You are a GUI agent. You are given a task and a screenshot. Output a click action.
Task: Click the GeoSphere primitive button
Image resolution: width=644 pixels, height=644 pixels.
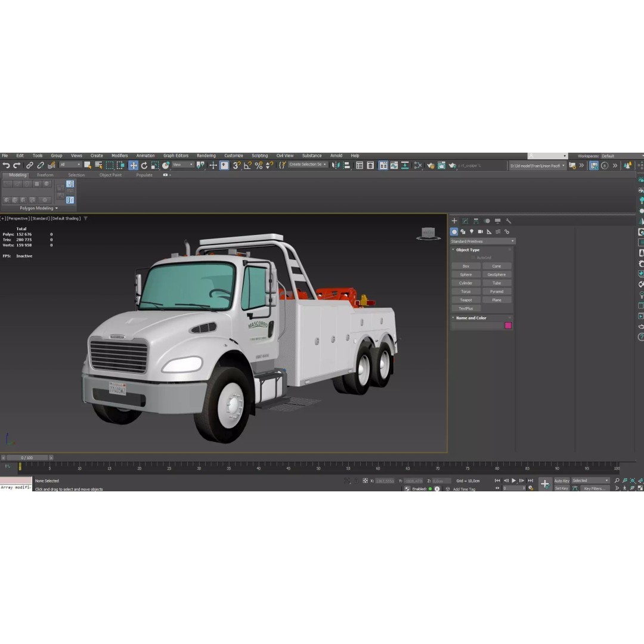497,274
